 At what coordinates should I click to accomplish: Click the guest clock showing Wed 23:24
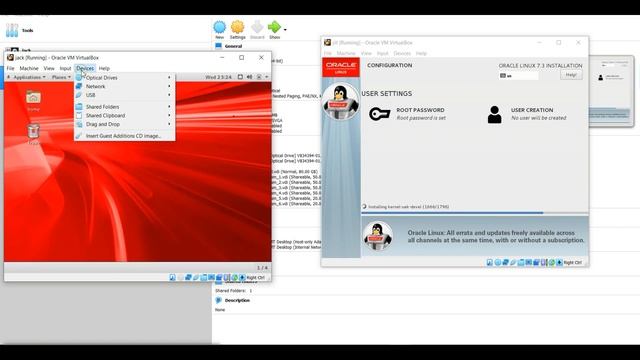pyautogui.click(x=218, y=77)
